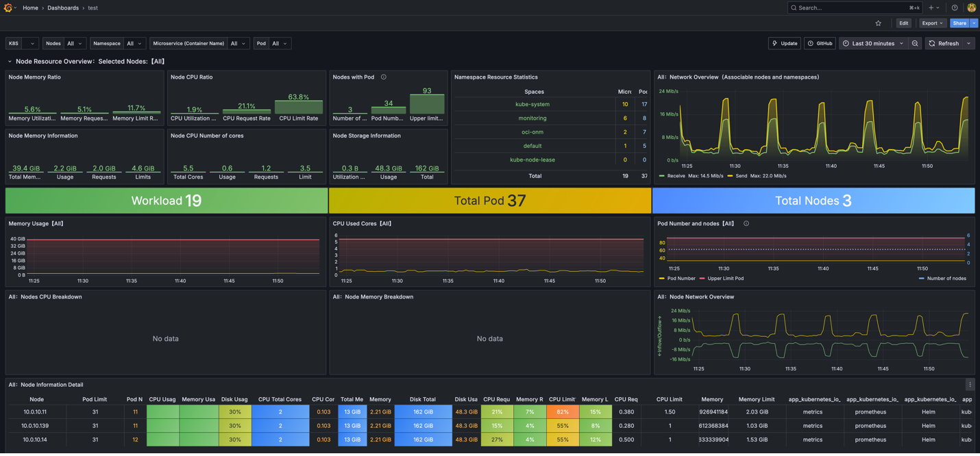This screenshot has width=980, height=456.
Task: Open the help question-mark icon
Action: pyautogui.click(x=954, y=8)
